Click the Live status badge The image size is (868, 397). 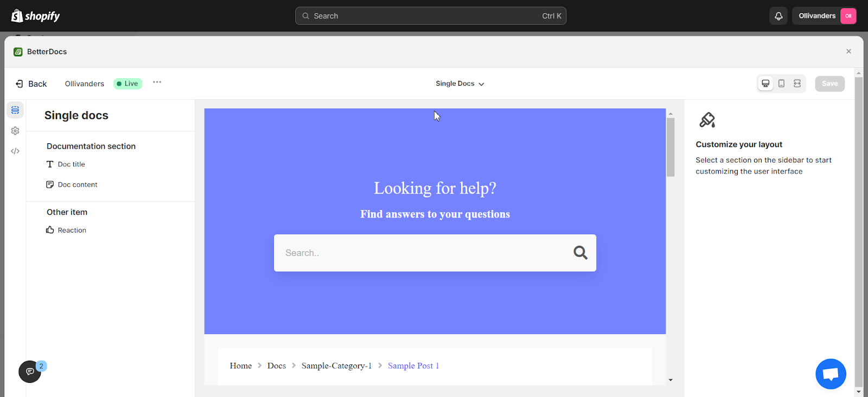pos(127,84)
